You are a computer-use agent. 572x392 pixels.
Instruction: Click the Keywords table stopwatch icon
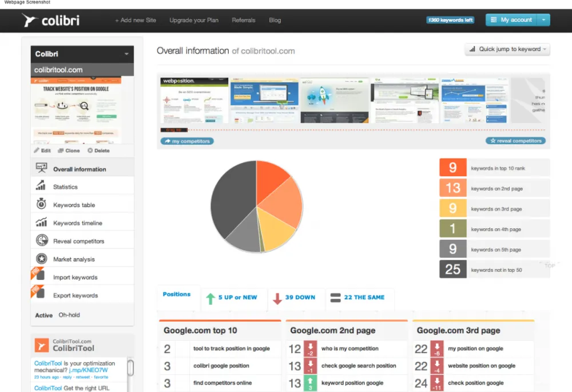tap(41, 204)
